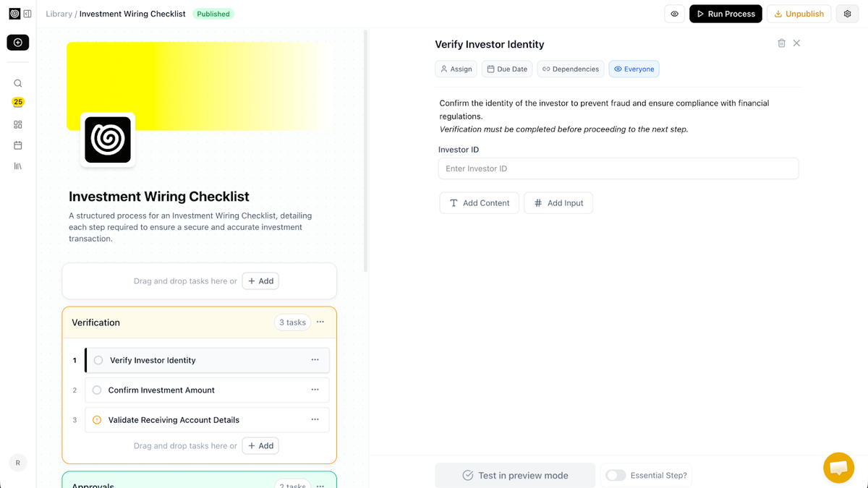Select the Approvals section header
The image size is (868, 488).
click(93, 483)
